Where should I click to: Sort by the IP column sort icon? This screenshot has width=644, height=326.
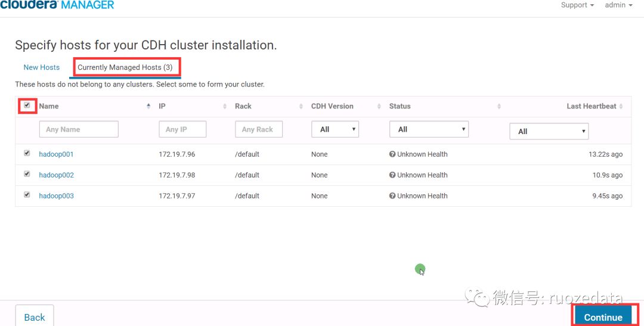click(x=225, y=106)
